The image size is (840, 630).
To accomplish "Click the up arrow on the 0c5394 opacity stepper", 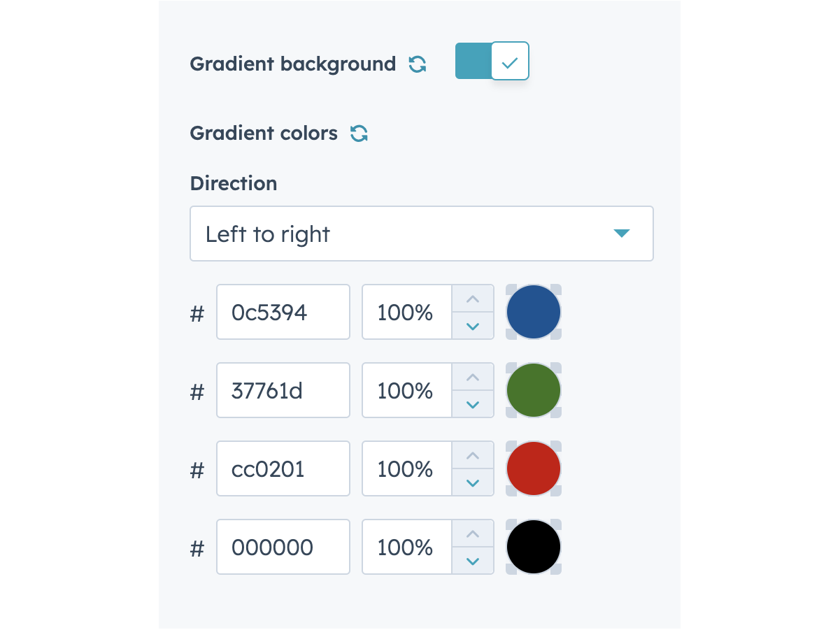I will 473,299.
